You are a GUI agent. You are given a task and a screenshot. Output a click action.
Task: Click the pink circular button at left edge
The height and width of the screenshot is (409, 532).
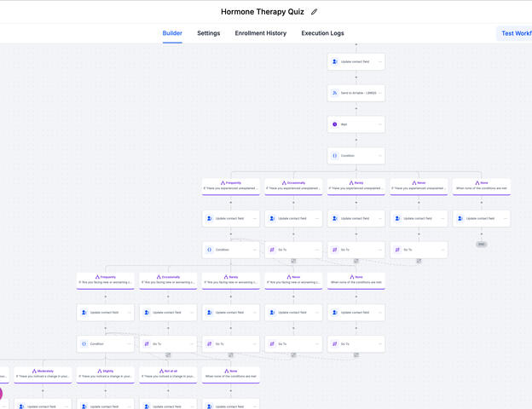(0, 393)
